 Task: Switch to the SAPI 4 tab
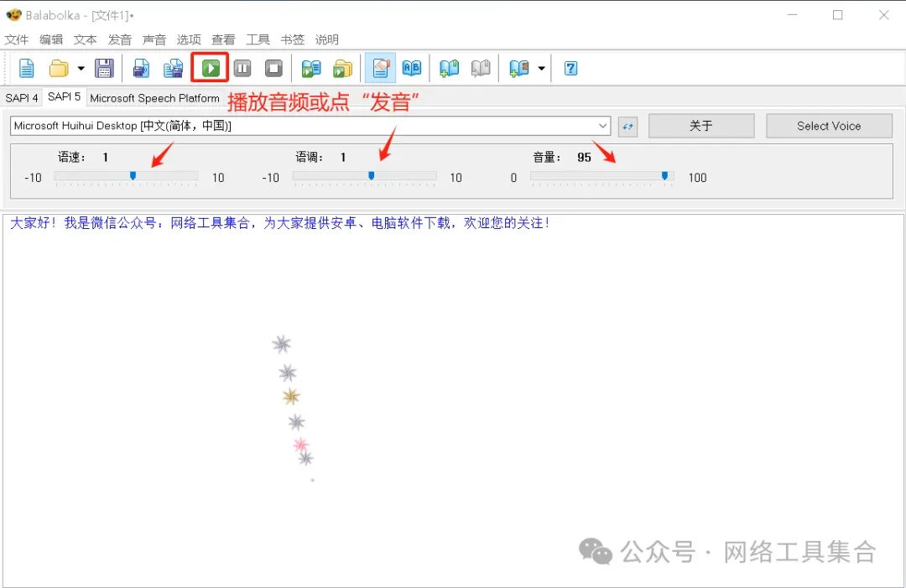tap(21, 97)
